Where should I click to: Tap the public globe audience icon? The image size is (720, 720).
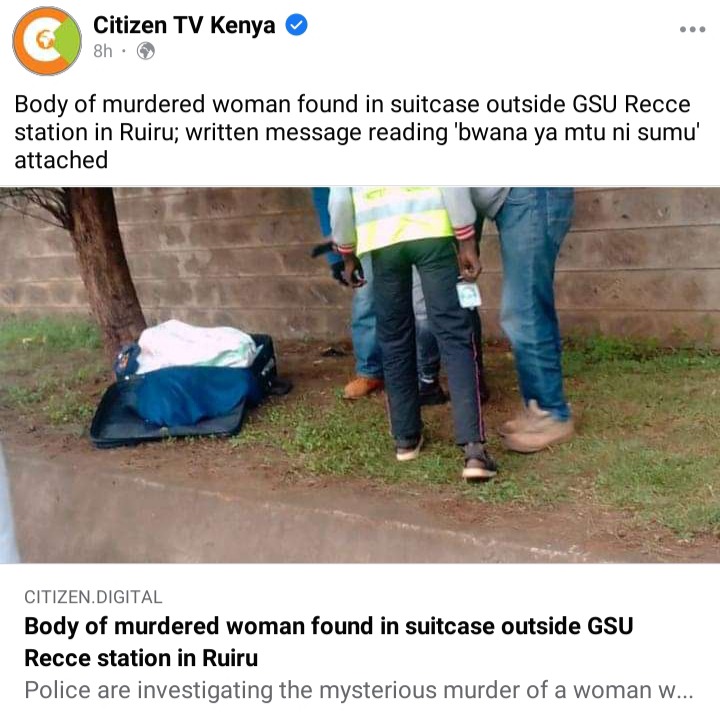146,51
